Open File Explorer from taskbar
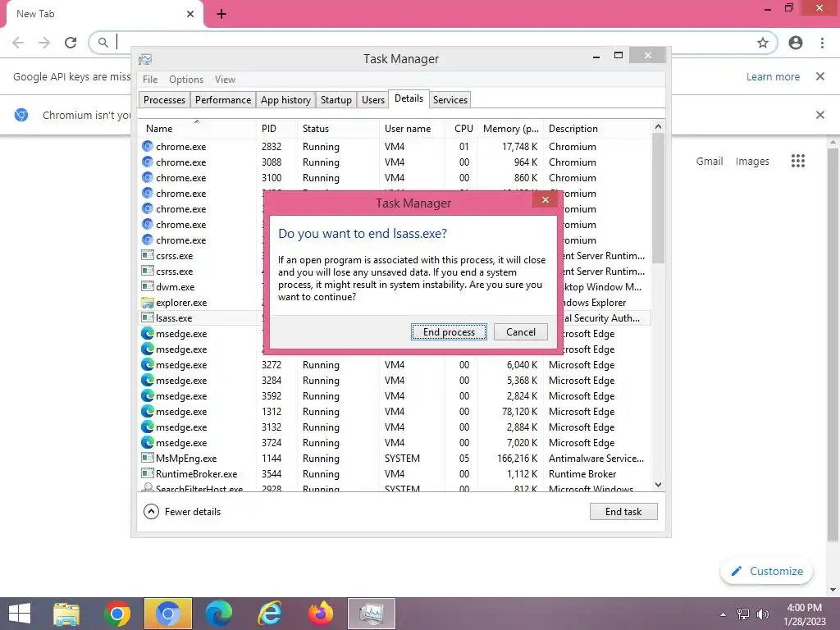The width and height of the screenshot is (840, 630). click(x=66, y=614)
